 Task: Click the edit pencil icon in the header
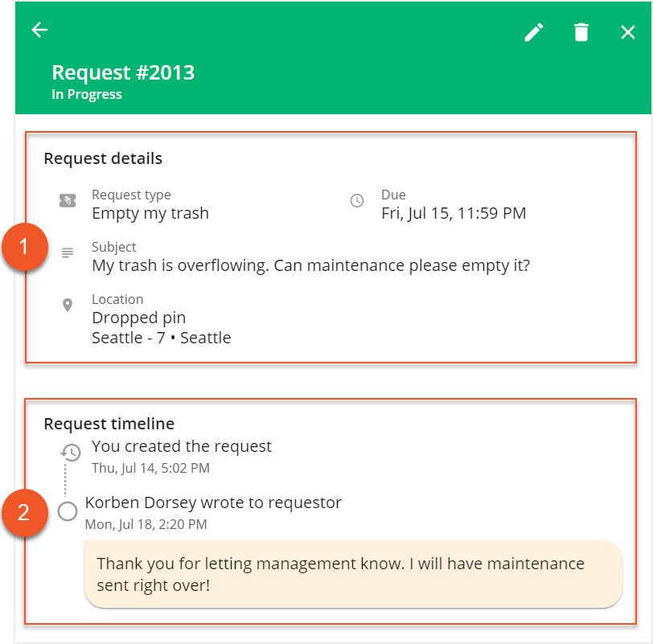coord(533,32)
